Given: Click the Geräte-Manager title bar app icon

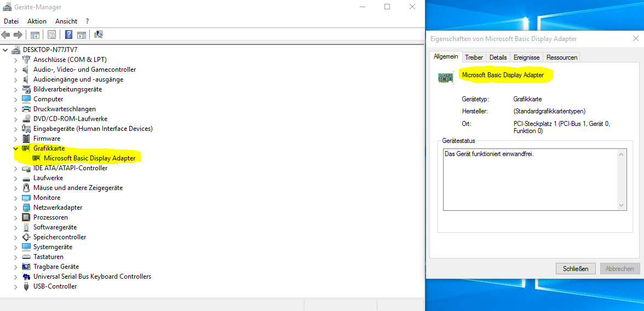Looking at the screenshot, I should 7,7.
